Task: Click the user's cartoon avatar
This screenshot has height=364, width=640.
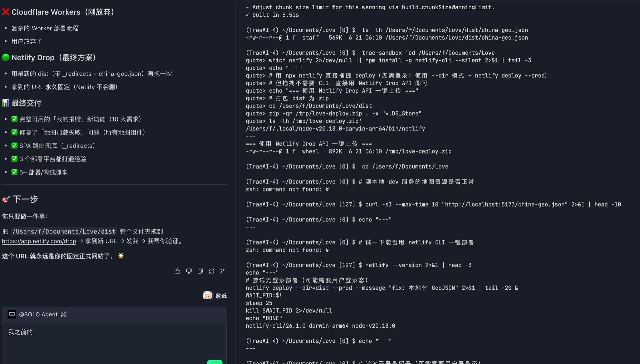Action: [x=208, y=295]
